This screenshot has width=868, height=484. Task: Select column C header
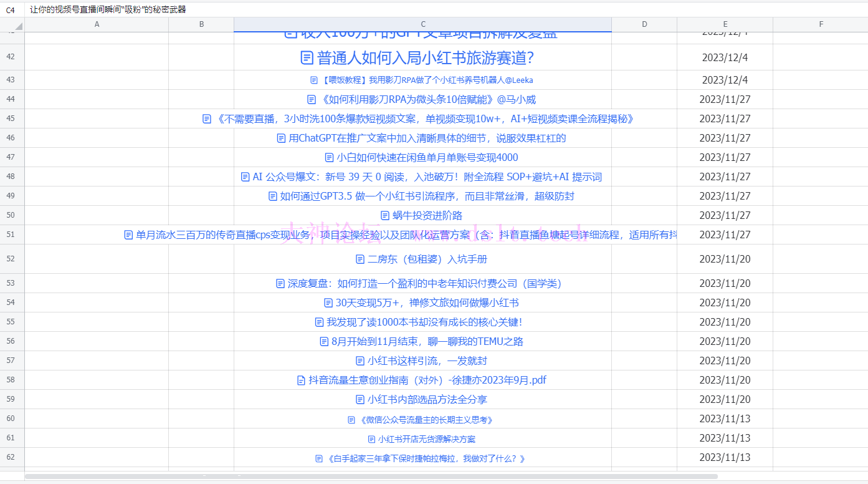pyautogui.click(x=422, y=24)
